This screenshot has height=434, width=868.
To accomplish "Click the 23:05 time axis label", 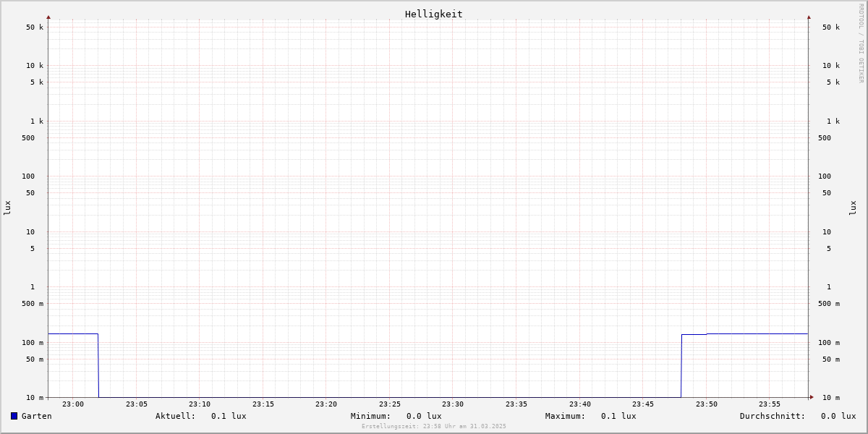I will [x=137, y=404].
